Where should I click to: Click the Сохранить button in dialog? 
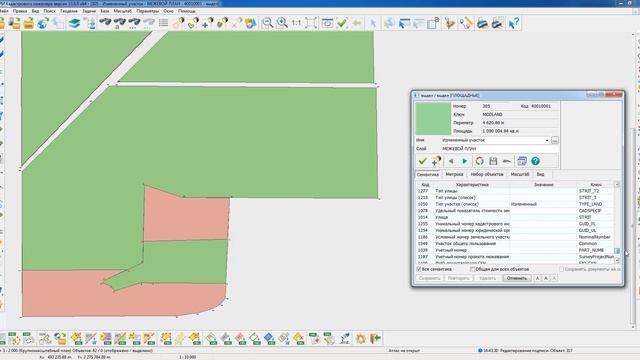pyautogui.click(x=429, y=278)
